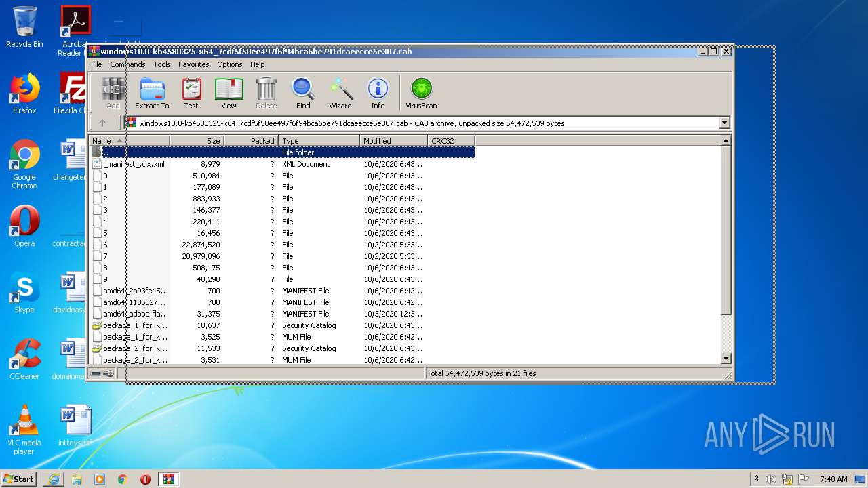The image size is (868, 488).
Task: Open the Commands menu
Action: (x=127, y=64)
